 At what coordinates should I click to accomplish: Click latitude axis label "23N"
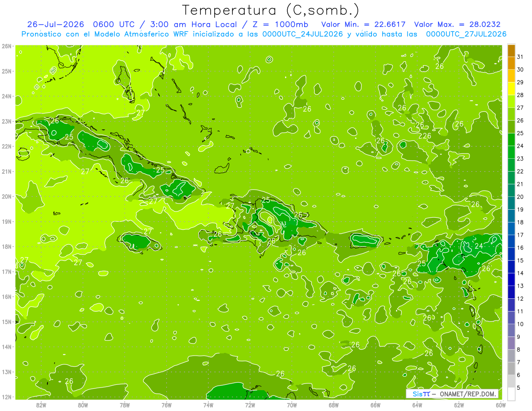tap(7, 121)
